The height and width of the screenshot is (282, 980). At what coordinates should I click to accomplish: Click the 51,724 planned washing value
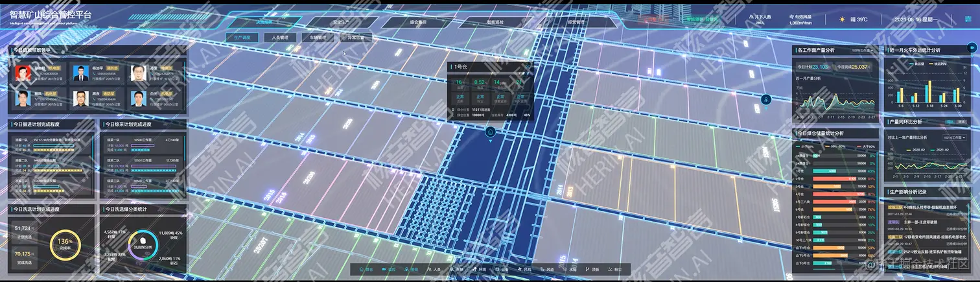click(23, 229)
